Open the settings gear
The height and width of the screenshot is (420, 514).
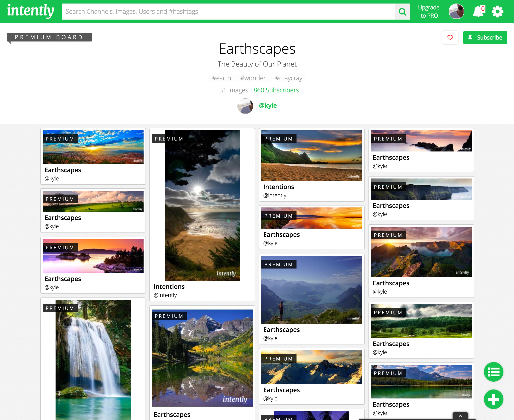point(497,12)
